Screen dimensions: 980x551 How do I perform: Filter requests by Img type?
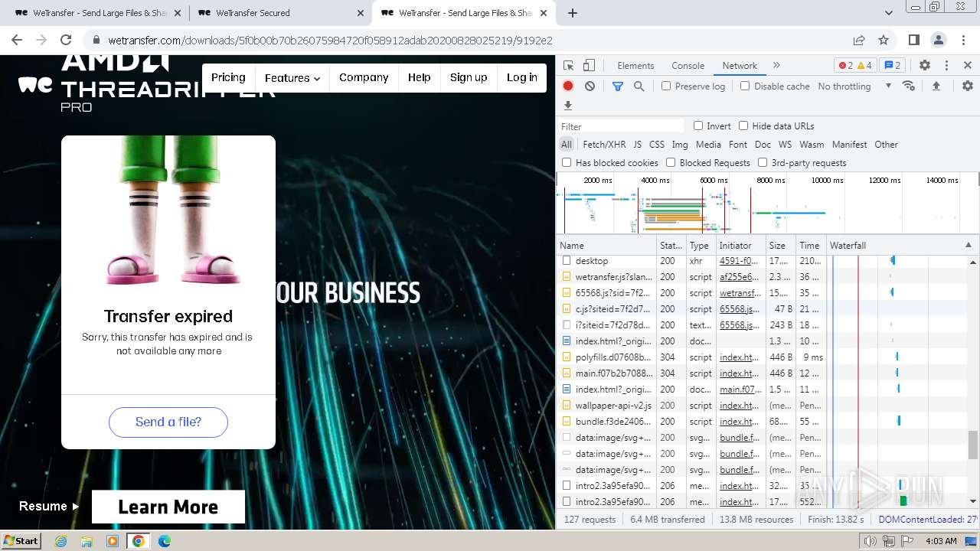click(680, 144)
